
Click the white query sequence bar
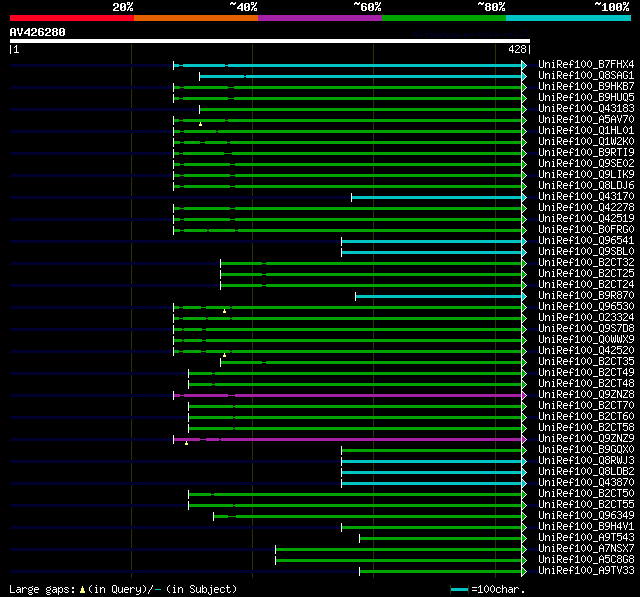(x=270, y=41)
